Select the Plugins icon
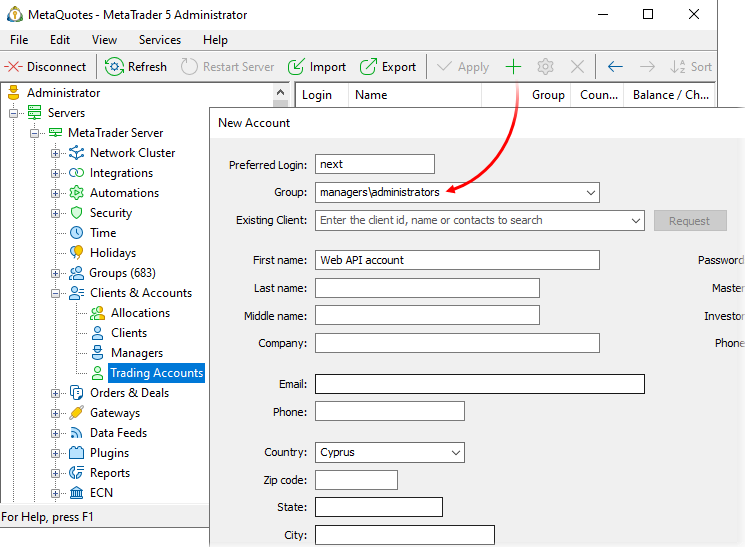Image resolution: width=745 pixels, height=547 pixels. click(x=76, y=452)
